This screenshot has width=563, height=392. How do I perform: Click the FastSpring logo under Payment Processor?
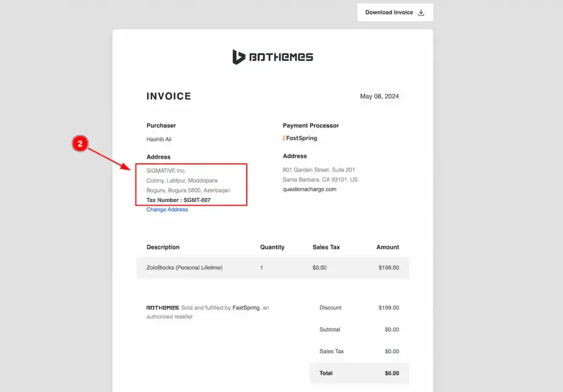(300, 138)
